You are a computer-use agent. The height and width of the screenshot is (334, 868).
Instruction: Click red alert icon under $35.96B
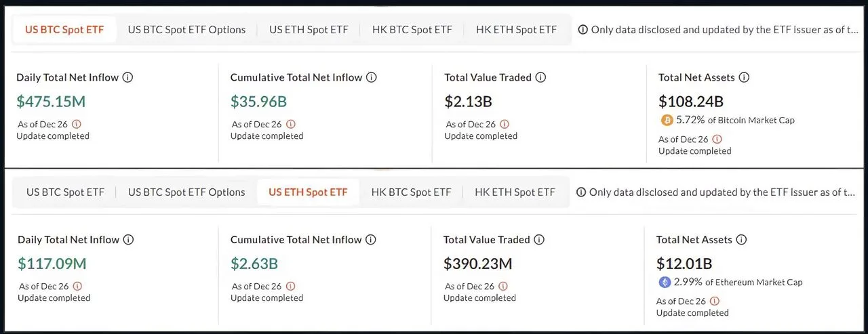tap(291, 124)
